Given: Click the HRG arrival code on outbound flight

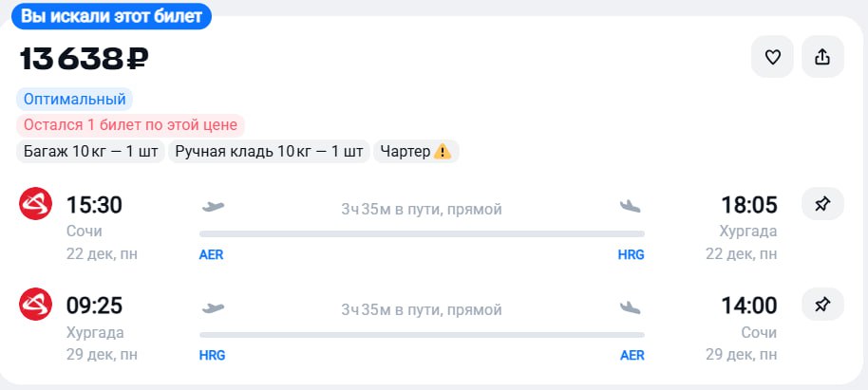Looking at the screenshot, I should 630,254.
